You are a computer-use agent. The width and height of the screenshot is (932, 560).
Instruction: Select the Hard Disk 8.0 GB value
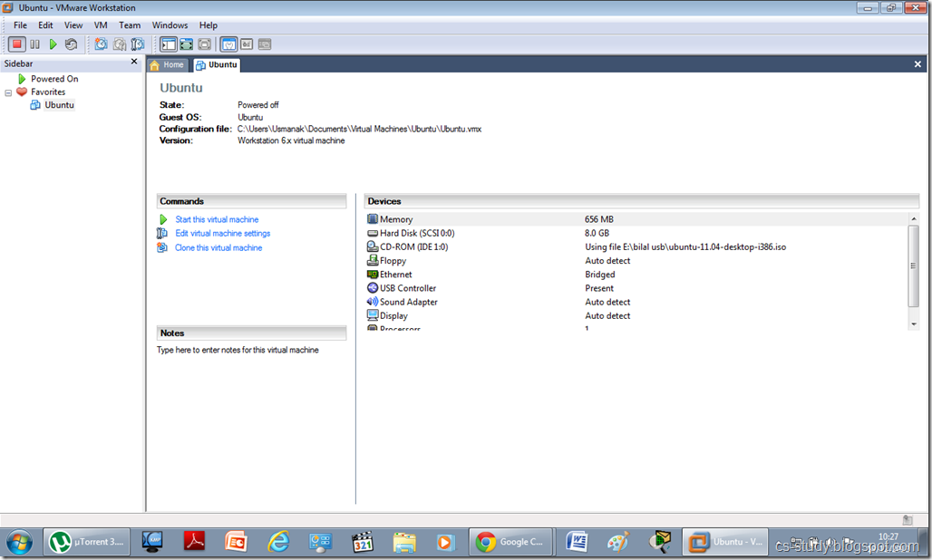[x=597, y=234]
